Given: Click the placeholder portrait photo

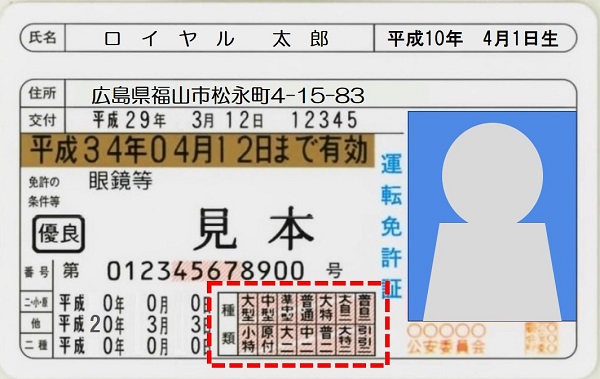Looking at the screenshot, I should point(492,216).
